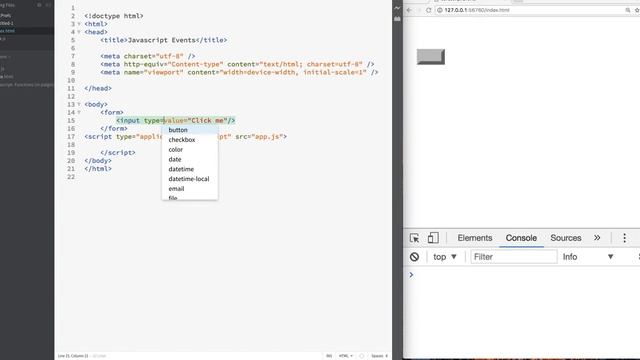640x360 pixels.
Task: Choose datetime from the code hints
Action: pyautogui.click(x=190, y=169)
